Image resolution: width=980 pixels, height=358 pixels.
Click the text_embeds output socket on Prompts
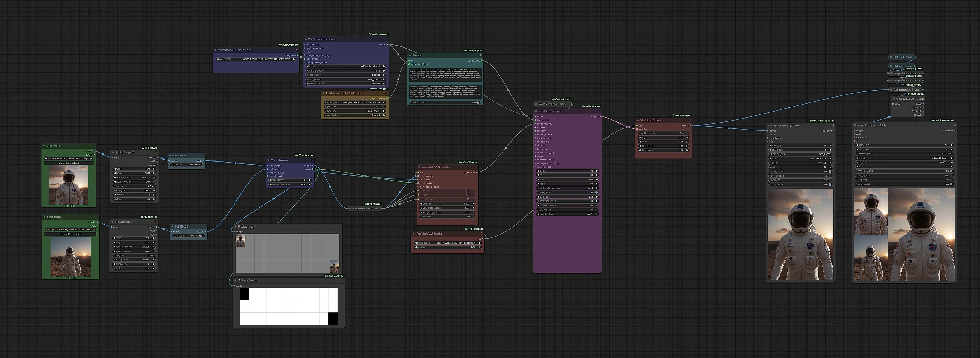pos(481,61)
